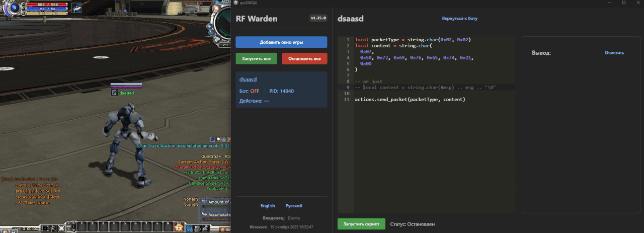Click the v1.25.0 version badge
644x233 pixels.
[318, 18]
